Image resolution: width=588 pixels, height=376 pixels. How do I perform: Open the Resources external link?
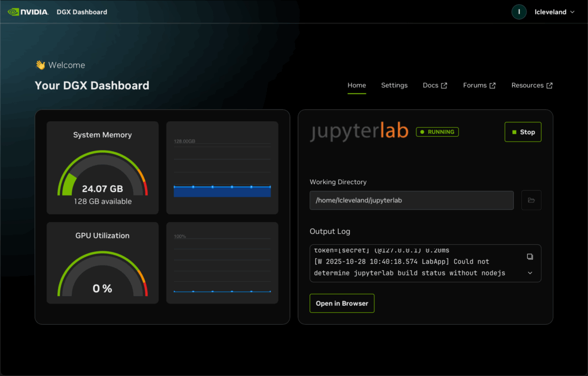coord(532,85)
